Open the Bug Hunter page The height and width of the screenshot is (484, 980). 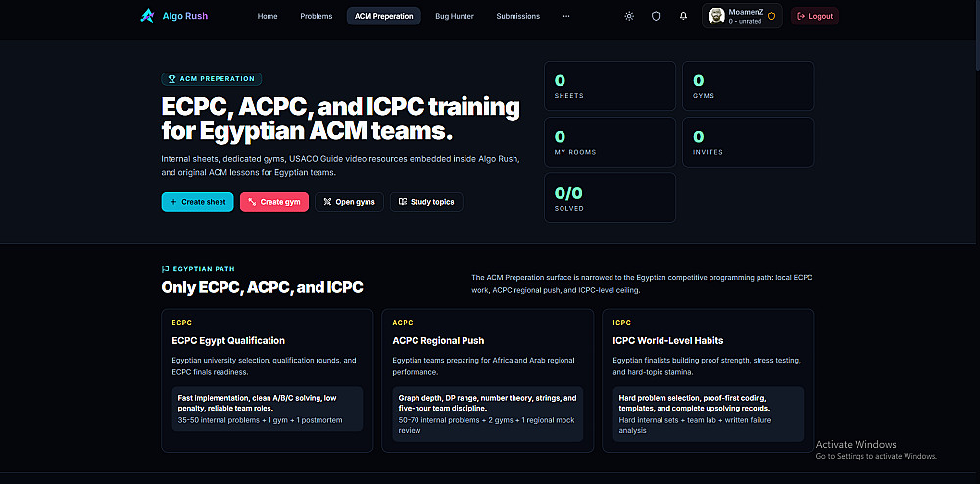coord(455,17)
